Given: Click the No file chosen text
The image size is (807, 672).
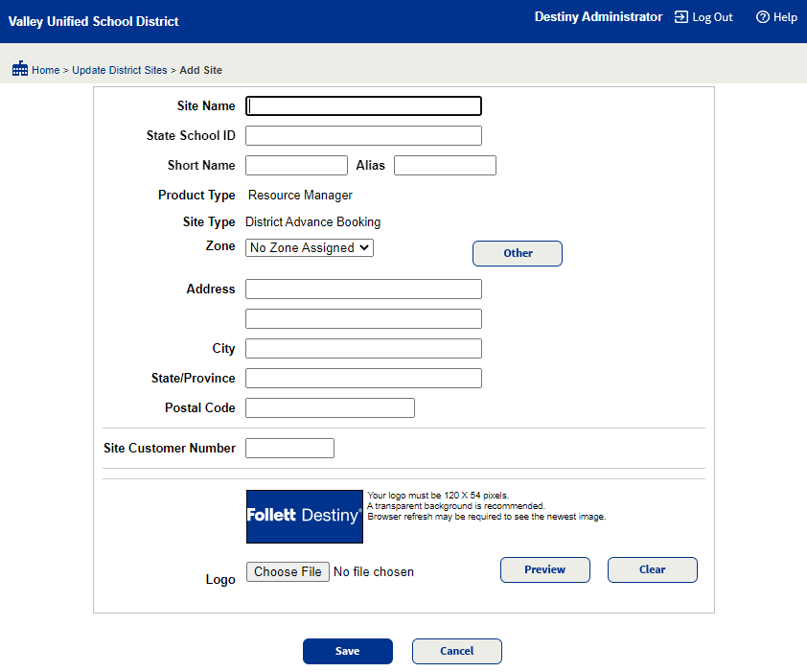Looking at the screenshot, I should [374, 571].
